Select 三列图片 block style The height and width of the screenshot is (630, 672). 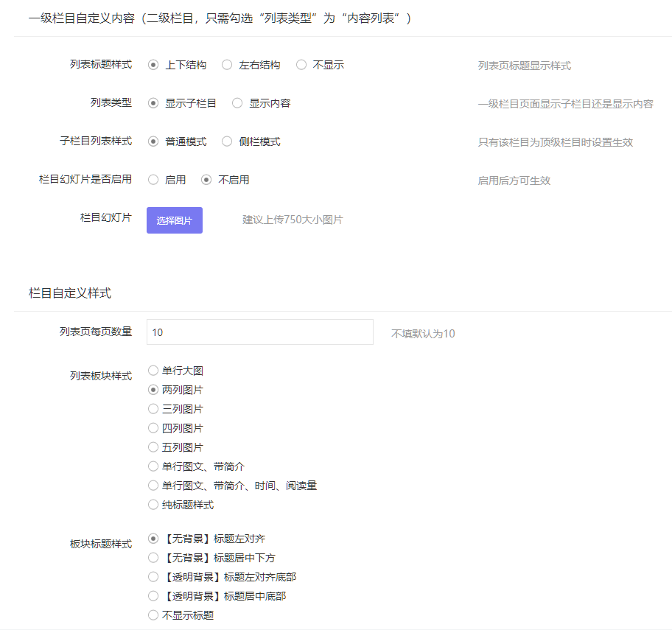(x=153, y=409)
